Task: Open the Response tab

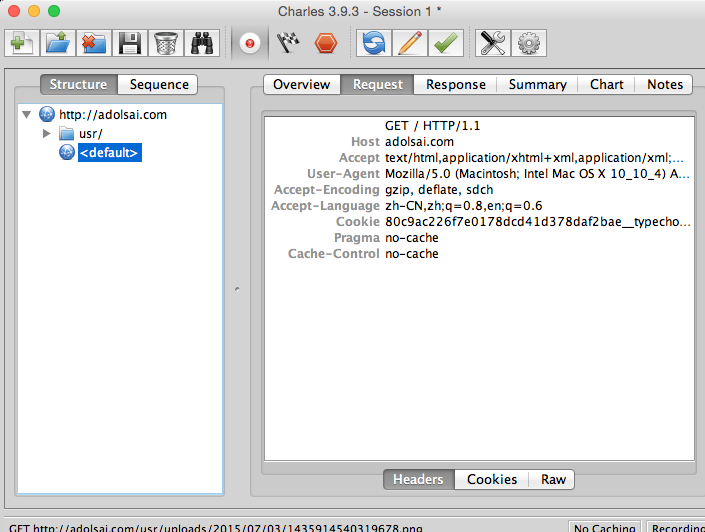Action: [x=455, y=85]
